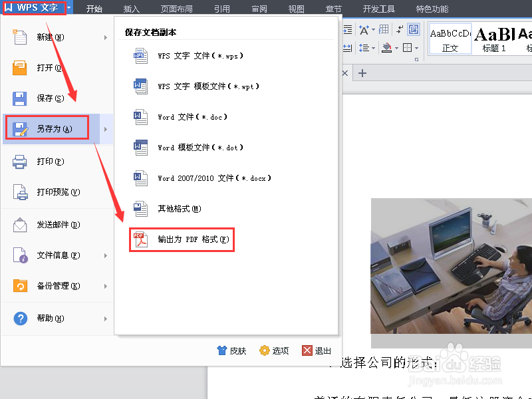Open the 引用 ribbon tab
Screen dimensions: 532x399
(222, 9)
